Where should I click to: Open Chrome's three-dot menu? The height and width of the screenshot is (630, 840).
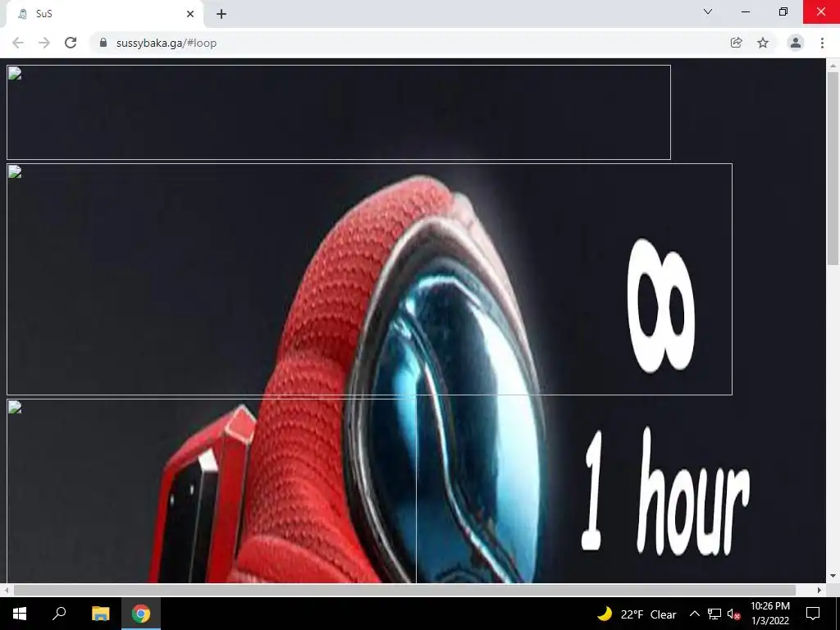(x=822, y=43)
